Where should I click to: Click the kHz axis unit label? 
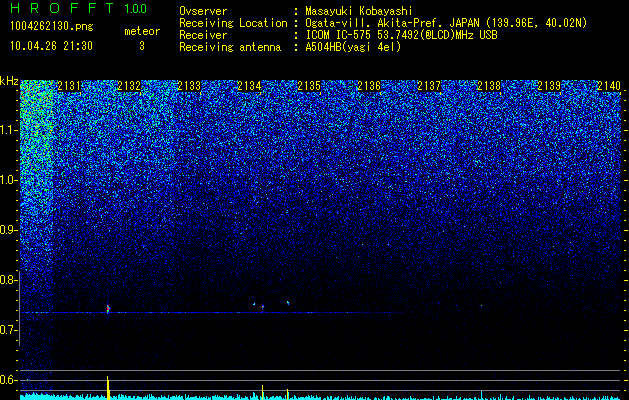point(9,81)
